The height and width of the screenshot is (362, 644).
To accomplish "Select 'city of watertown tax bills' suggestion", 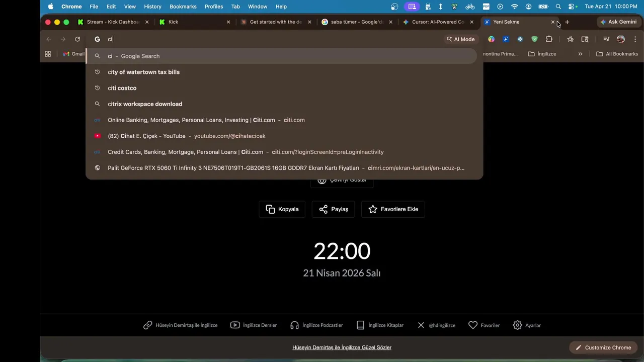I will pos(281,72).
